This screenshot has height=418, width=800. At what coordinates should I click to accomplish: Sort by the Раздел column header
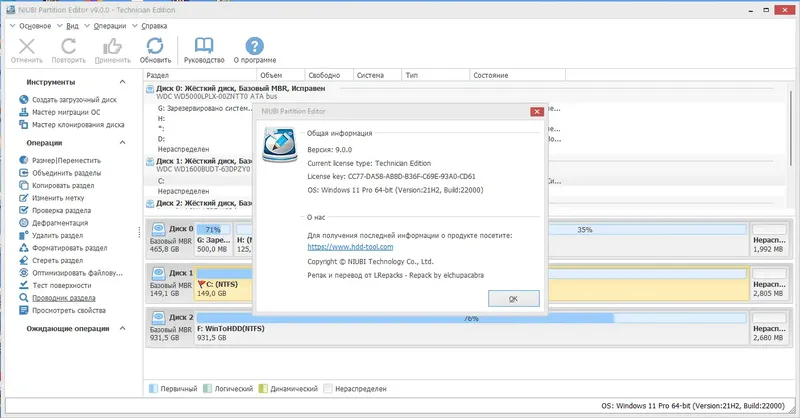[x=200, y=75]
